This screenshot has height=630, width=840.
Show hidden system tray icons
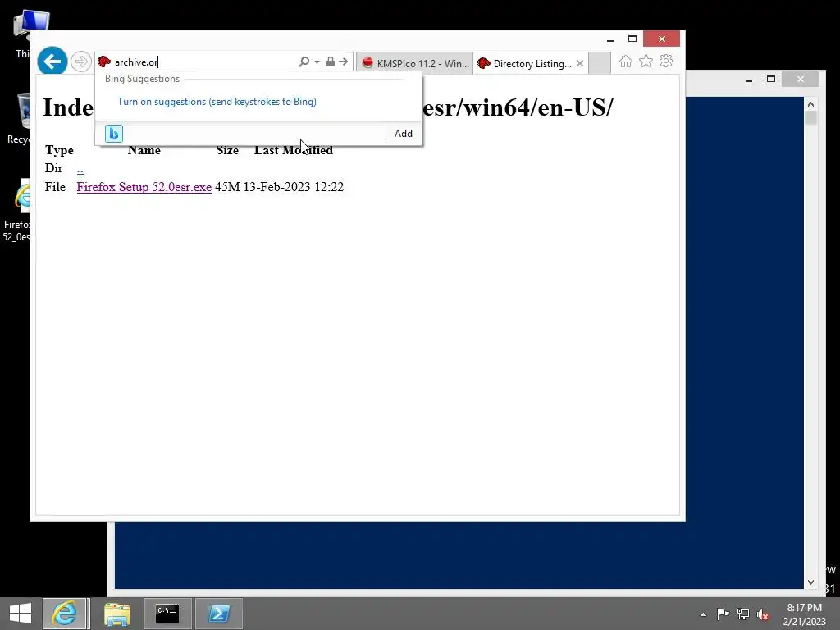click(x=703, y=614)
